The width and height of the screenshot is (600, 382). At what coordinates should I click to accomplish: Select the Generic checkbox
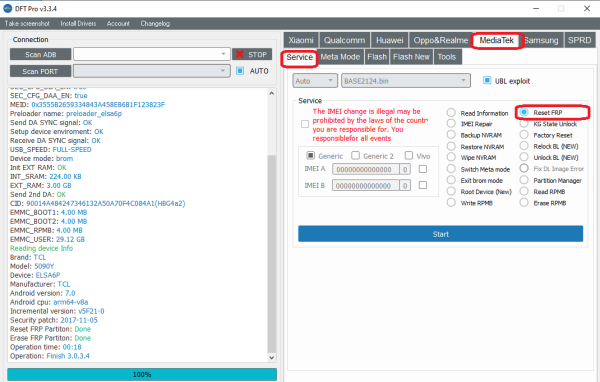pos(310,155)
